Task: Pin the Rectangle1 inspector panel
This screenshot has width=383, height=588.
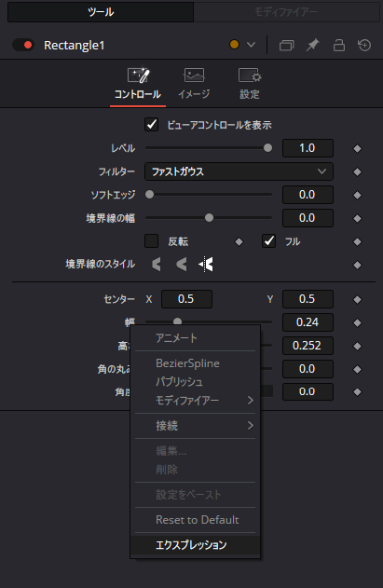Action: [312, 45]
